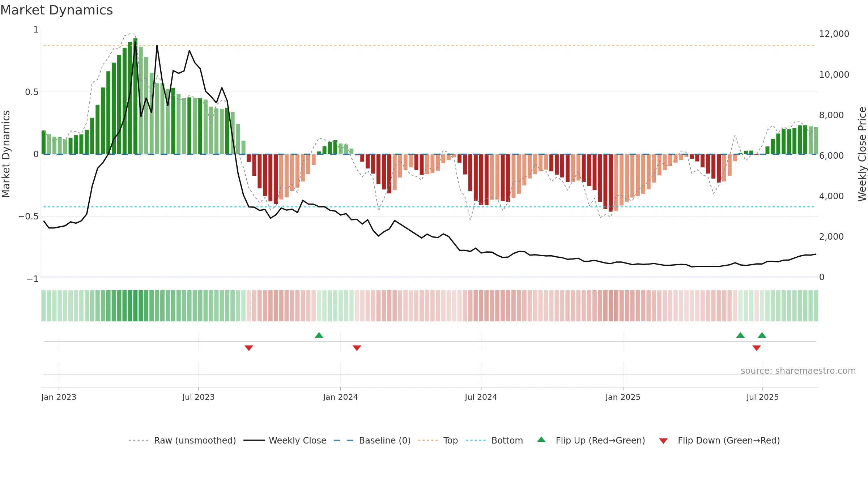Viewport: 868px width, 488px height.
Task: Click the 8,000 price axis label
Action: pos(831,115)
